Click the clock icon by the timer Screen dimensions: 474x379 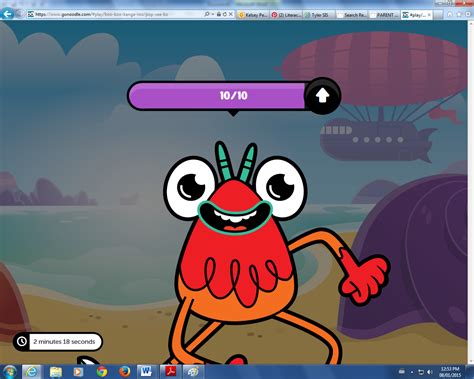point(22,342)
